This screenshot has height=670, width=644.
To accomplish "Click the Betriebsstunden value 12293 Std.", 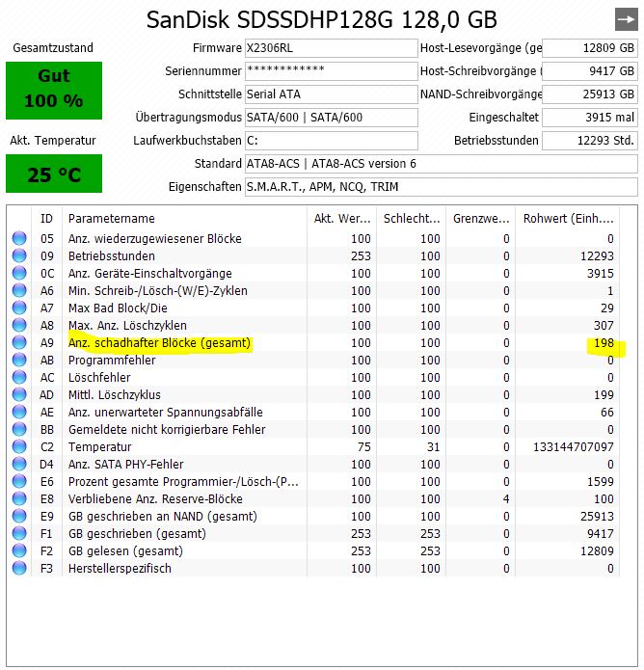I will pos(590,140).
